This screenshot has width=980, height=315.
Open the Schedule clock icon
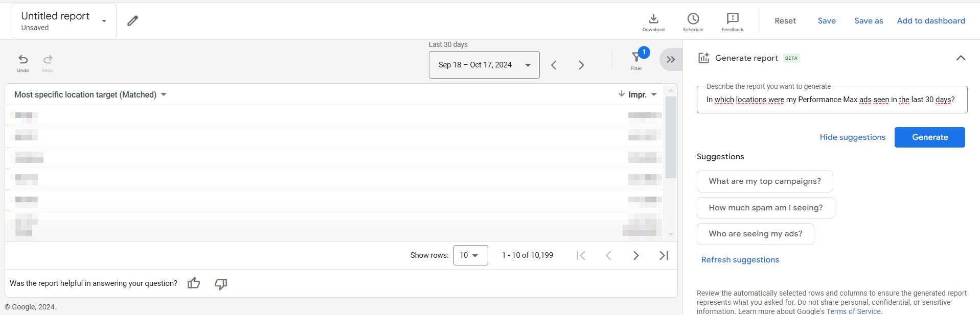pyautogui.click(x=693, y=22)
